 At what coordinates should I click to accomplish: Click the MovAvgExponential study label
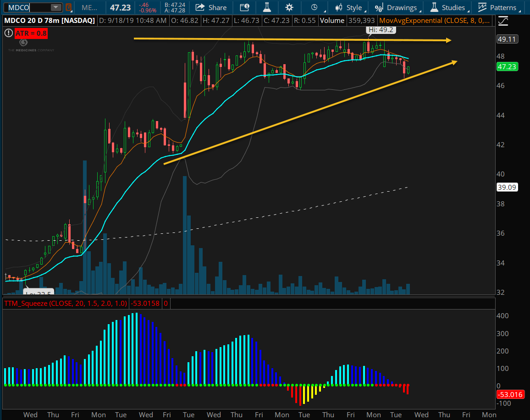[436, 21]
